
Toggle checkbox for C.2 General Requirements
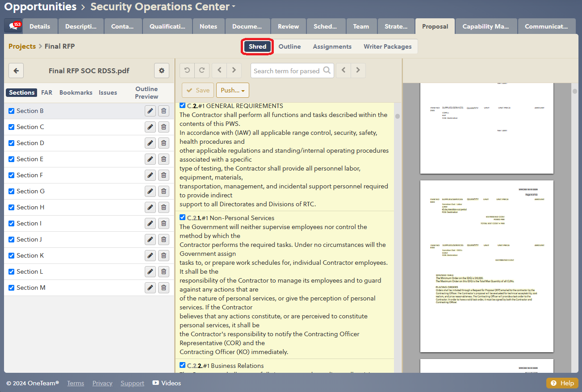click(x=182, y=105)
